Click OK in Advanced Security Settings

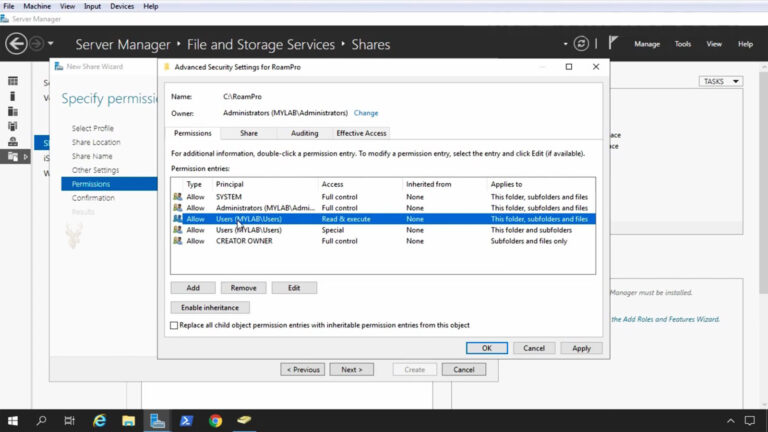click(x=486, y=348)
